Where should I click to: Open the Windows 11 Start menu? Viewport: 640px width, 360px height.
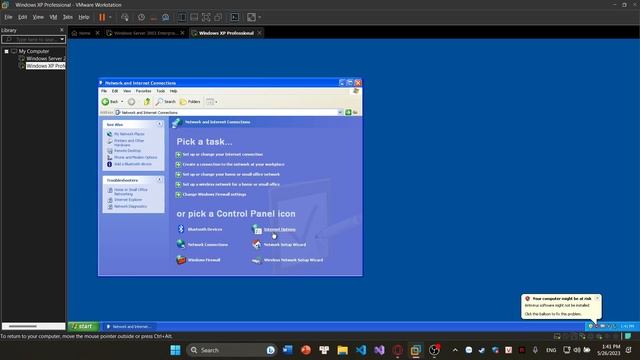pos(176,350)
